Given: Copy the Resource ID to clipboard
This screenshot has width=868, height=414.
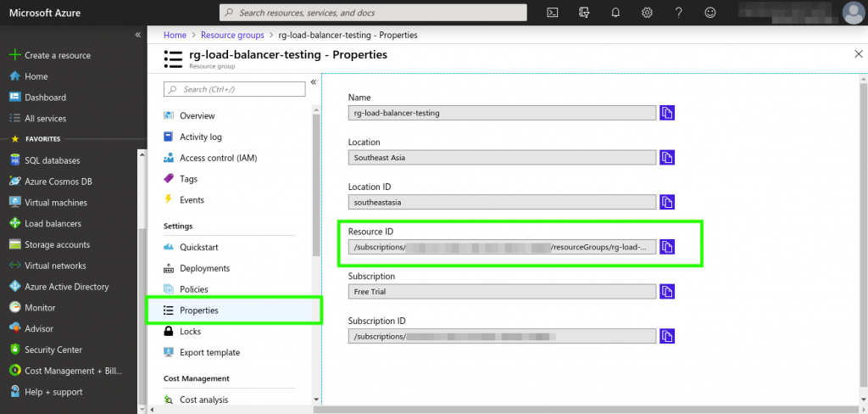Looking at the screenshot, I should point(667,247).
